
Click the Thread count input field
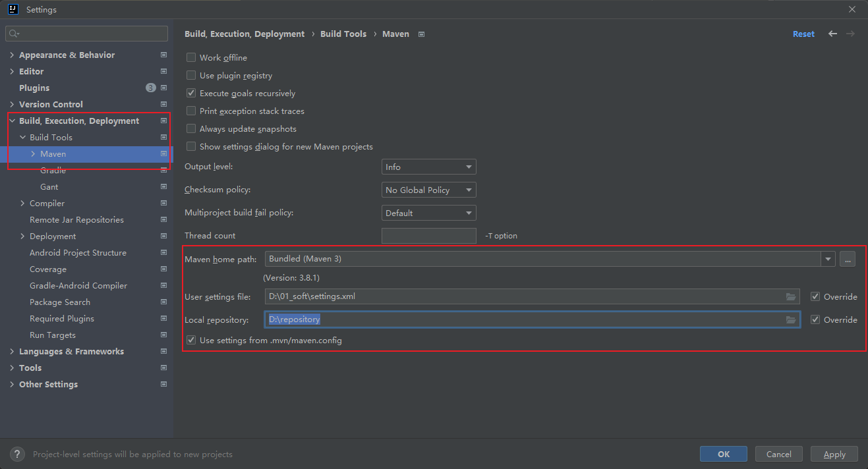click(429, 236)
